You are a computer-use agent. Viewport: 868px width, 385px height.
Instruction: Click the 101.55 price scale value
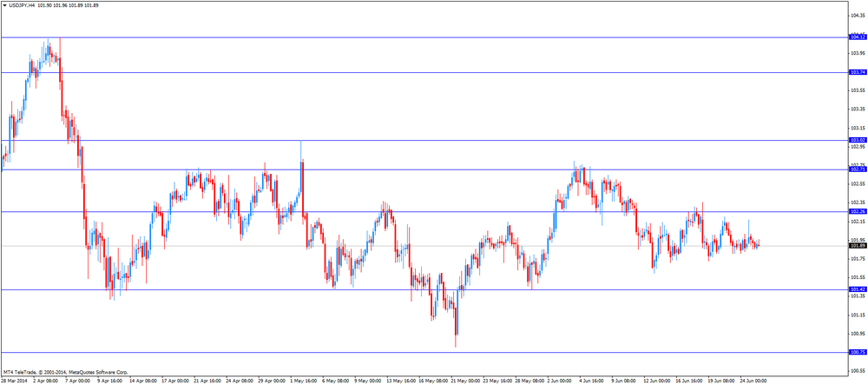point(858,277)
